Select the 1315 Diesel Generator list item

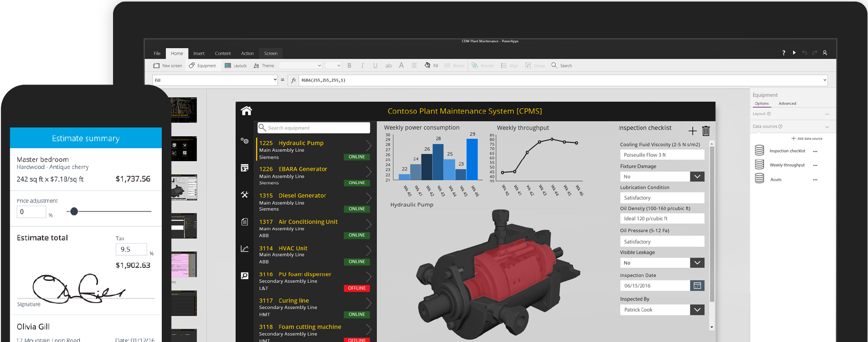coord(315,202)
